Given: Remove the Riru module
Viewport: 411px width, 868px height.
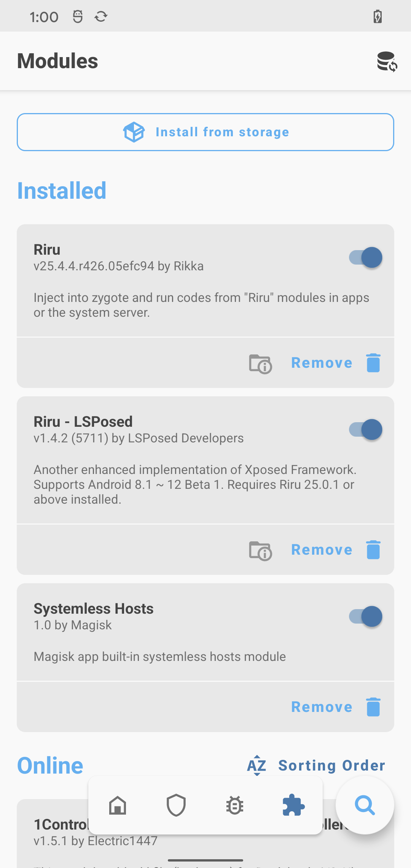Looking at the screenshot, I should [x=322, y=363].
